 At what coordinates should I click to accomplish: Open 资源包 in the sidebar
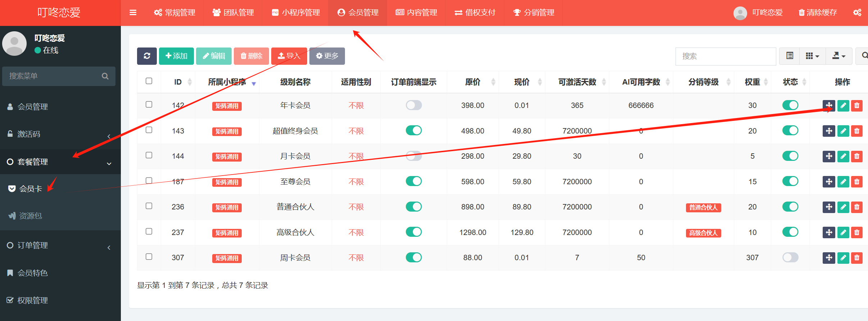60,216
